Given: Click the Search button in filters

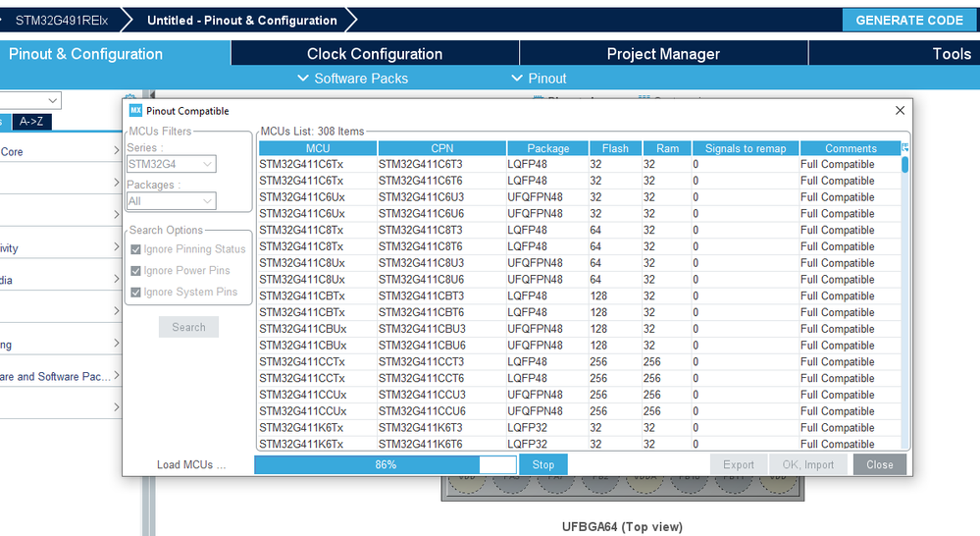Looking at the screenshot, I should coord(188,327).
